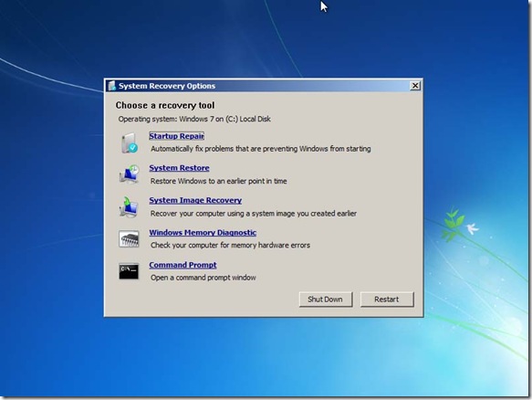Select the System Image Recovery link

pos(195,200)
